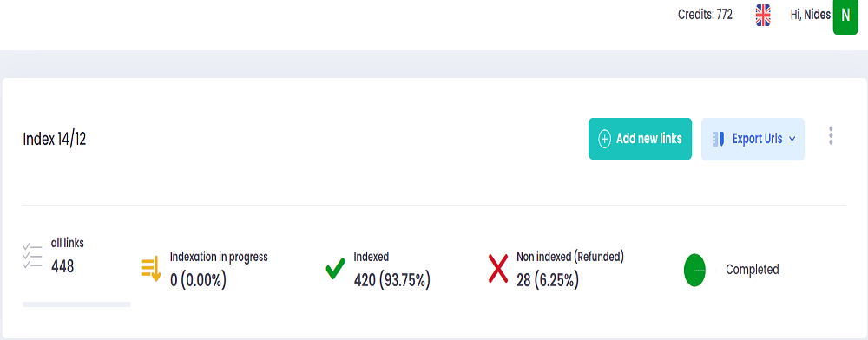Click the Credits: 772 label

tap(705, 15)
